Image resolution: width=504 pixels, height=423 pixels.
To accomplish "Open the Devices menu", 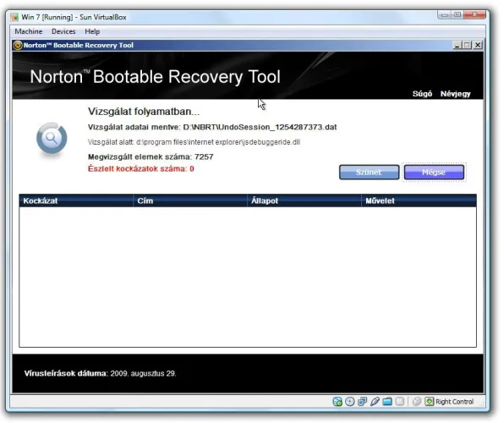I will click(63, 31).
